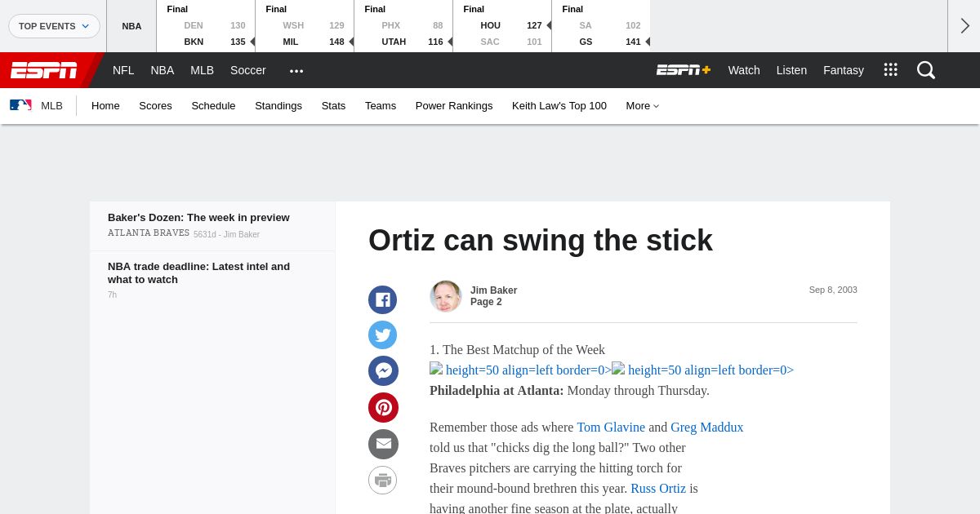The height and width of the screenshot is (514, 980).
Task: Click the Atlanta Braves tag
Action: tap(149, 233)
